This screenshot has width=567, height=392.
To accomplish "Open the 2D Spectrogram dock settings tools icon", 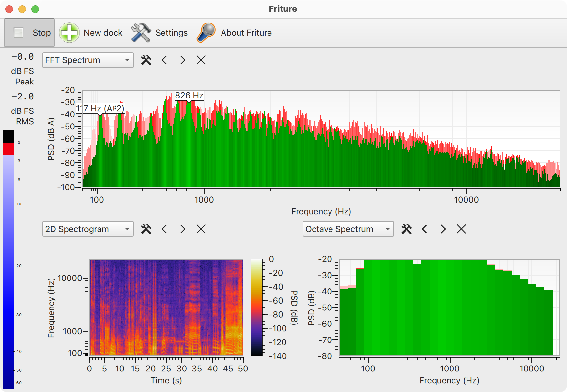I will click(146, 229).
